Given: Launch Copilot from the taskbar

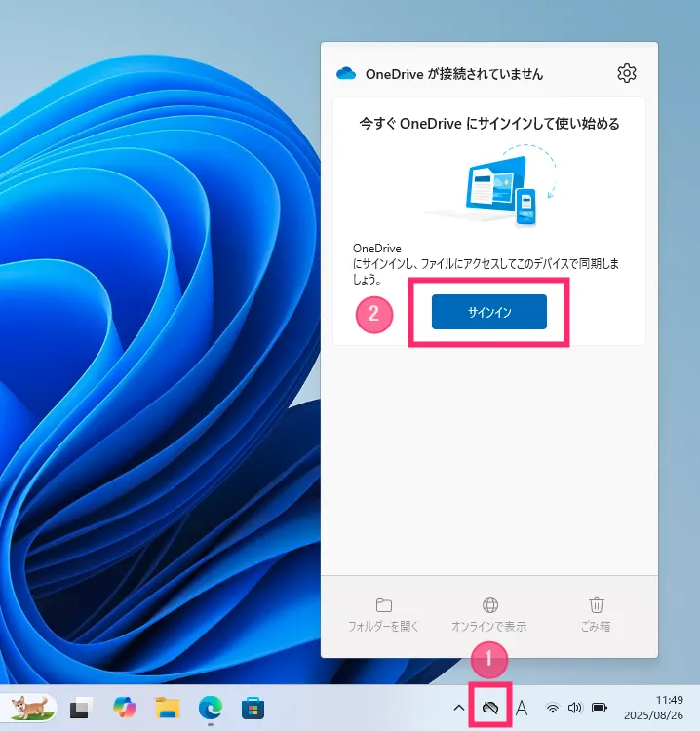Looking at the screenshot, I should pyautogui.click(x=125, y=708).
